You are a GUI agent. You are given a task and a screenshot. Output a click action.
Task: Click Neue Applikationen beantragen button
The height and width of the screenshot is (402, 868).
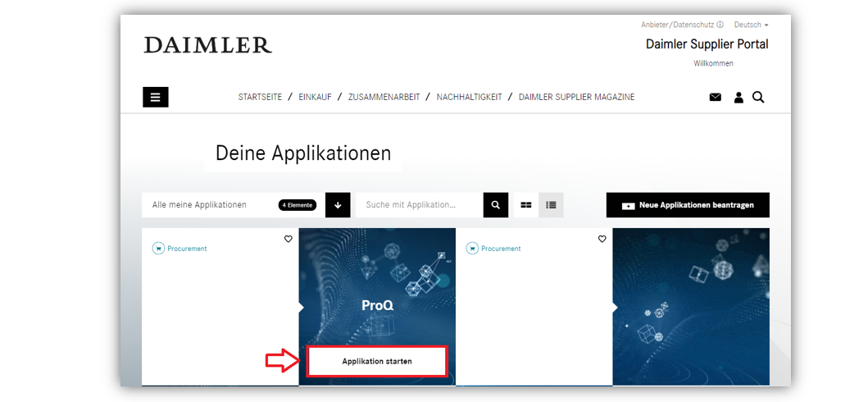688,205
